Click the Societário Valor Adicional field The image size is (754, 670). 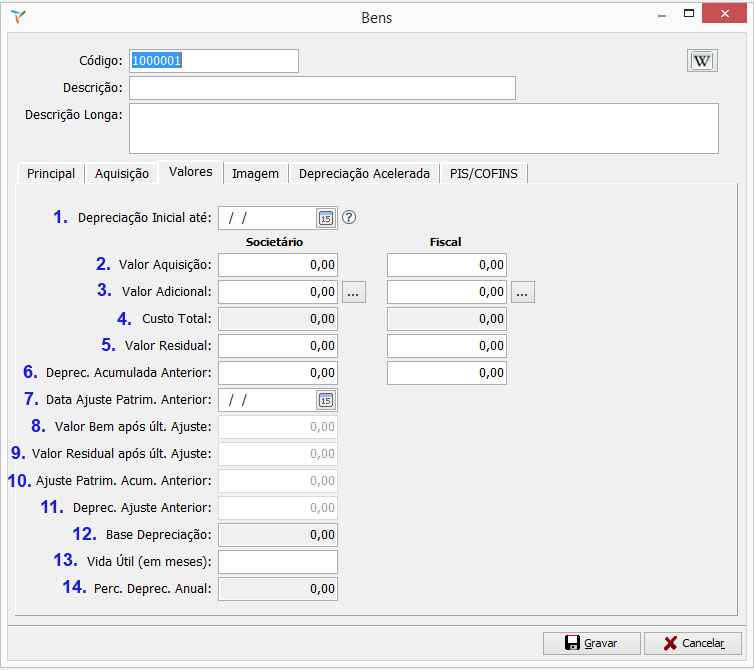[x=278, y=292]
